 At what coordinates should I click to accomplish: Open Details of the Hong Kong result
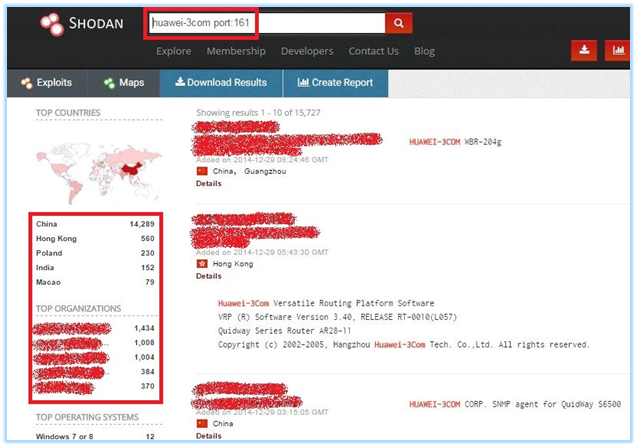click(x=209, y=276)
